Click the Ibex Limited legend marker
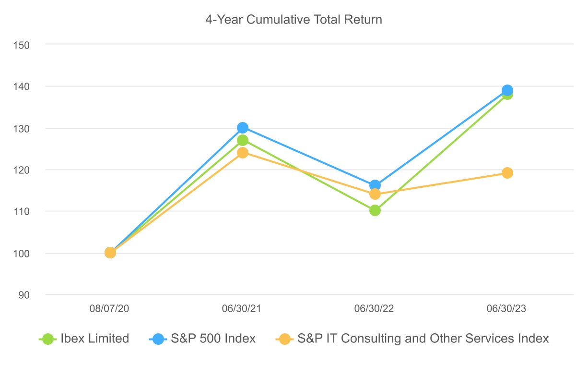 tap(48, 339)
